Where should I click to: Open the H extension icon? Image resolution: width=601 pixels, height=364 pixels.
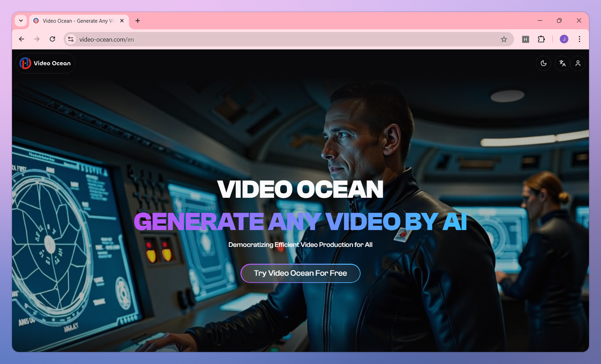click(525, 39)
